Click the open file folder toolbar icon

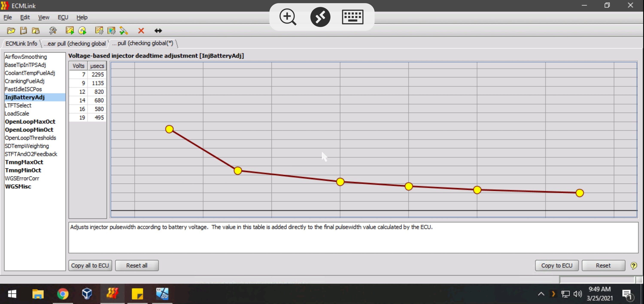[11, 31]
